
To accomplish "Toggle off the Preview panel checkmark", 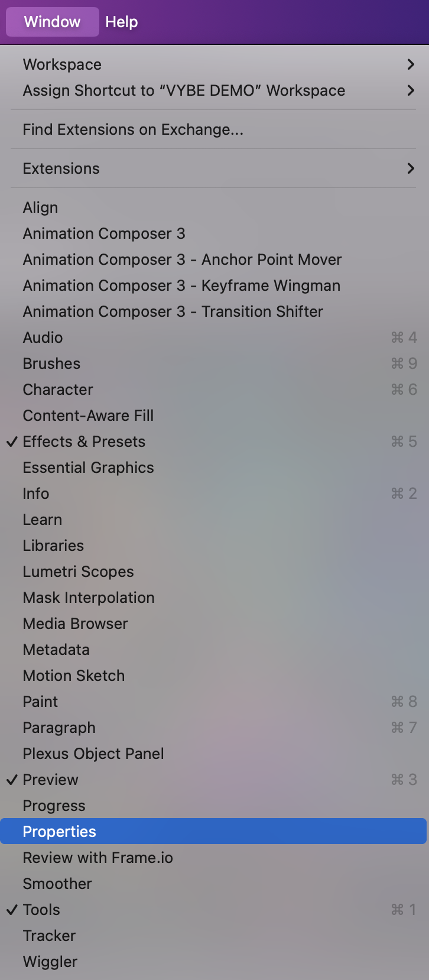I will pyautogui.click(x=213, y=780).
